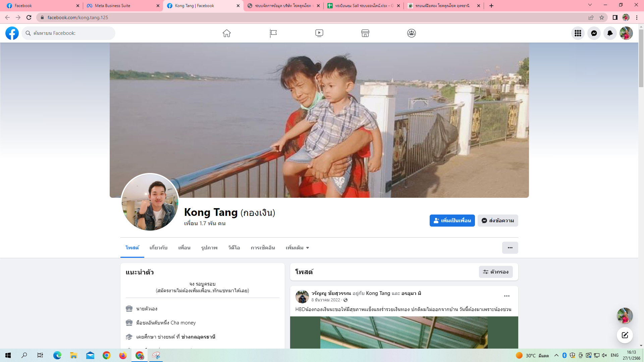Open the Watch video icon
The height and width of the screenshot is (362, 644).
pos(319,33)
